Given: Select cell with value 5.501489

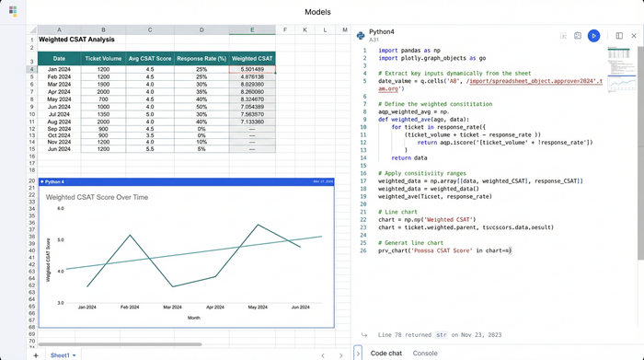Looking at the screenshot, I should pos(252,69).
